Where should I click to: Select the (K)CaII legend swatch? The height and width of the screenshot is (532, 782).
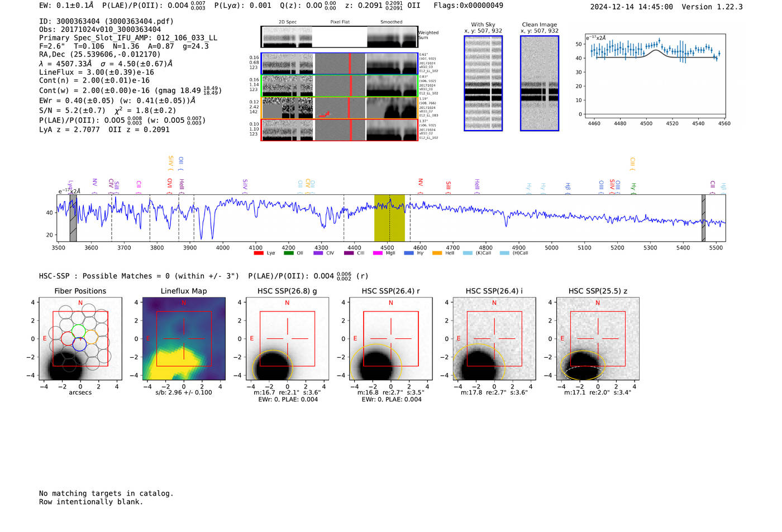click(468, 253)
